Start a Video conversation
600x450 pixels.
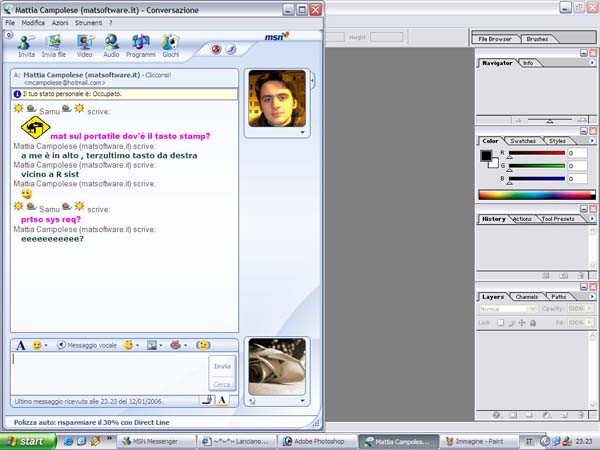(x=85, y=45)
